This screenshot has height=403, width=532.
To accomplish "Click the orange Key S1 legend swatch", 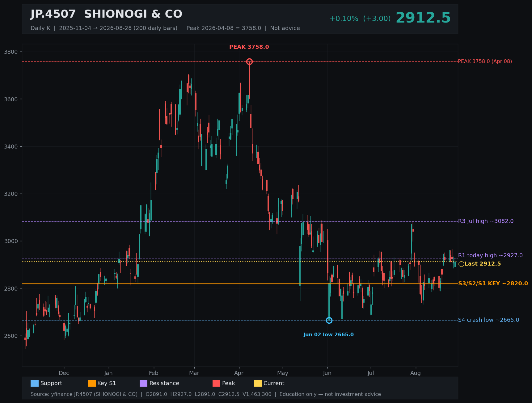I will 92,383.
